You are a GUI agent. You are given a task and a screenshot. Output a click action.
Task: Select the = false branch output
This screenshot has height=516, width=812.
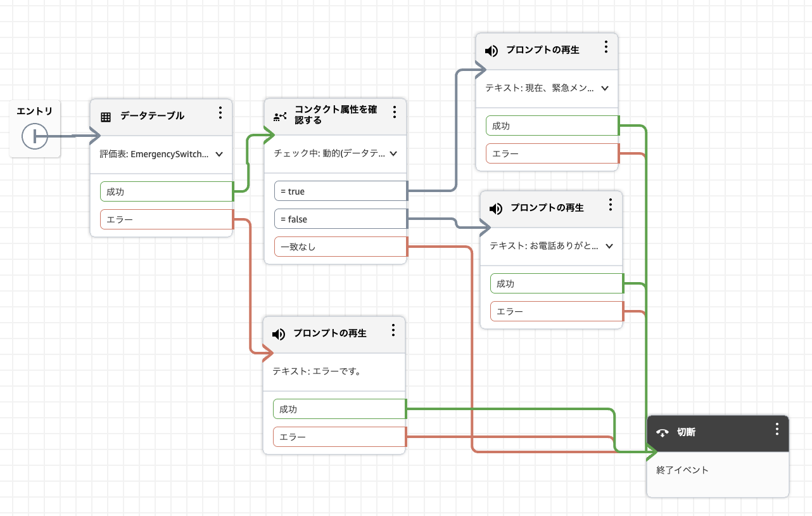pos(340,219)
